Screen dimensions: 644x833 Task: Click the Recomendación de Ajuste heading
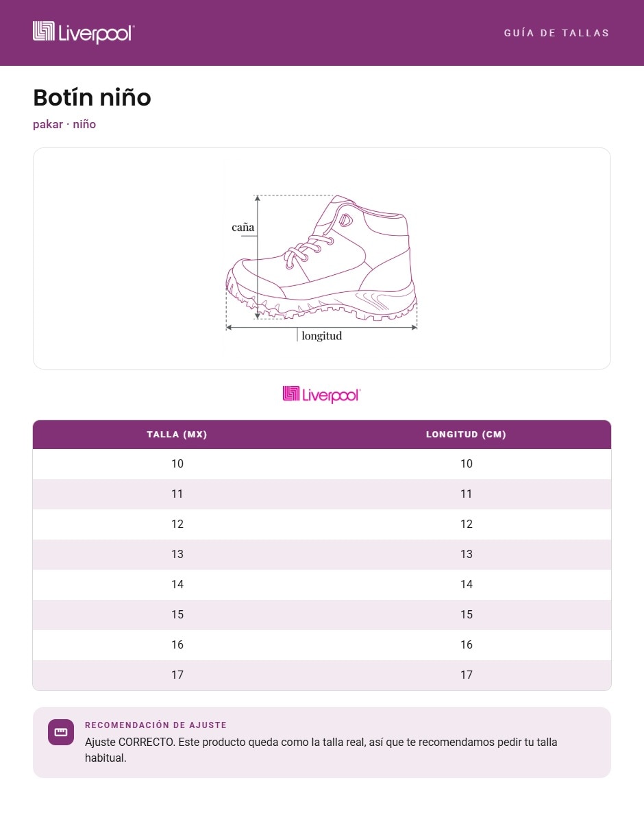point(156,725)
